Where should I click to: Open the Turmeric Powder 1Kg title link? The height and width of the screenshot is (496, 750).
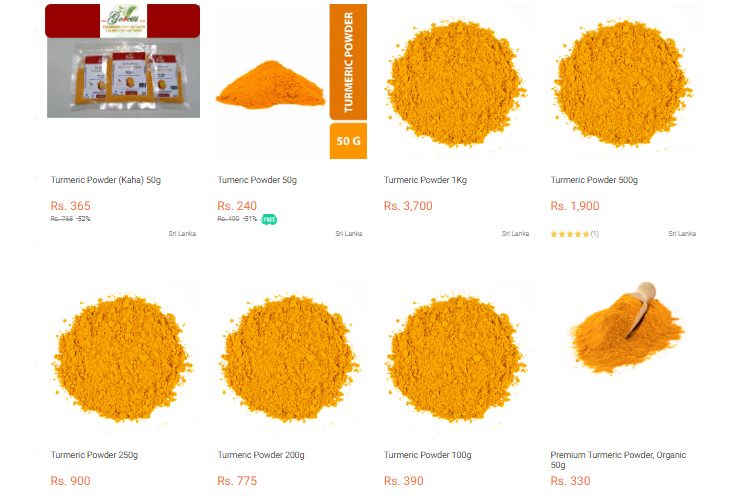point(425,180)
